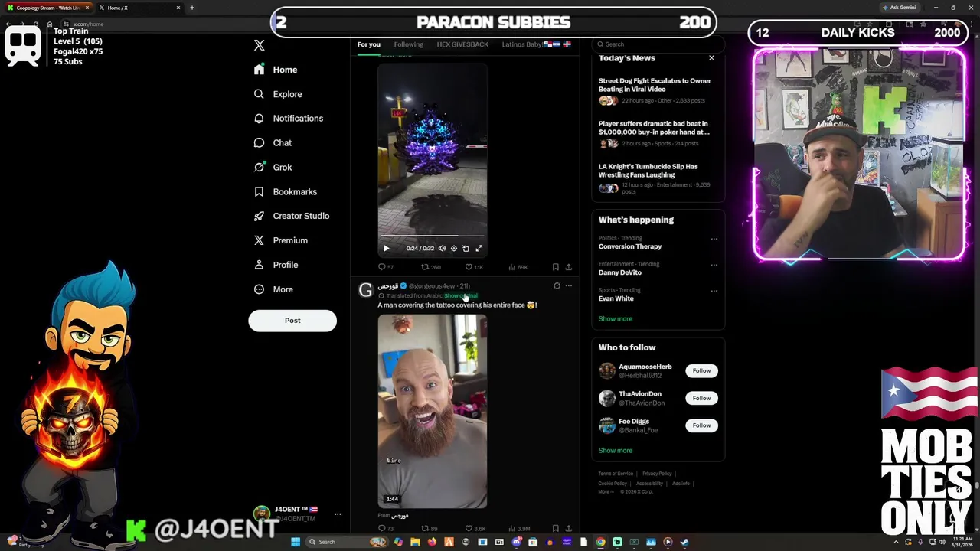This screenshot has height=551, width=980.
Task: Enter fullscreen on the first video
Action: 479,248
